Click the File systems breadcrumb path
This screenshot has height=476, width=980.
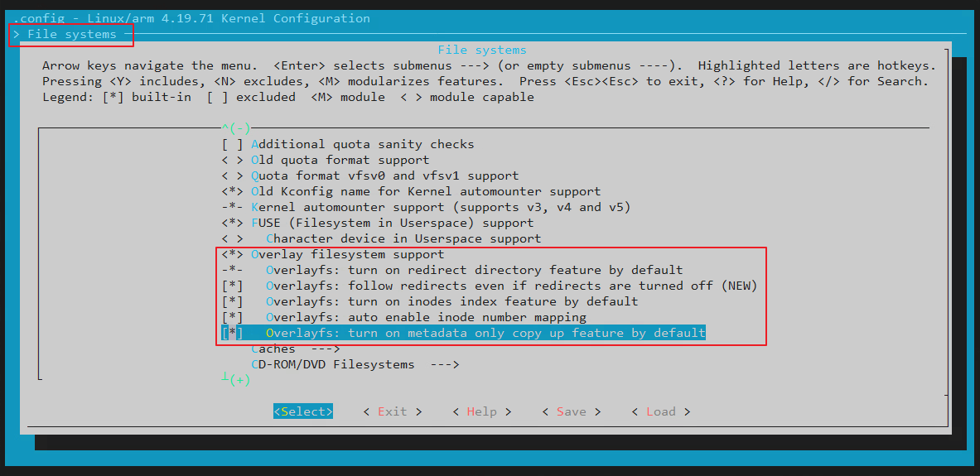[71, 35]
